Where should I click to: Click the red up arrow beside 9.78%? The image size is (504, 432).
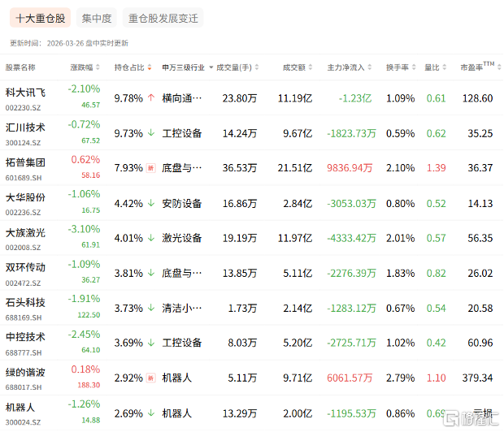click(x=151, y=97)
